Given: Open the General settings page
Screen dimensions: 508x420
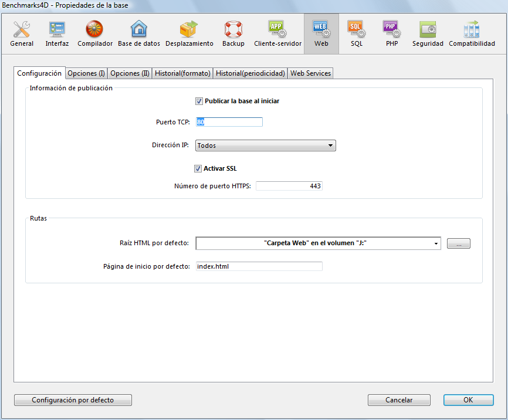Looking at the screenshot, I should (22, 34).
